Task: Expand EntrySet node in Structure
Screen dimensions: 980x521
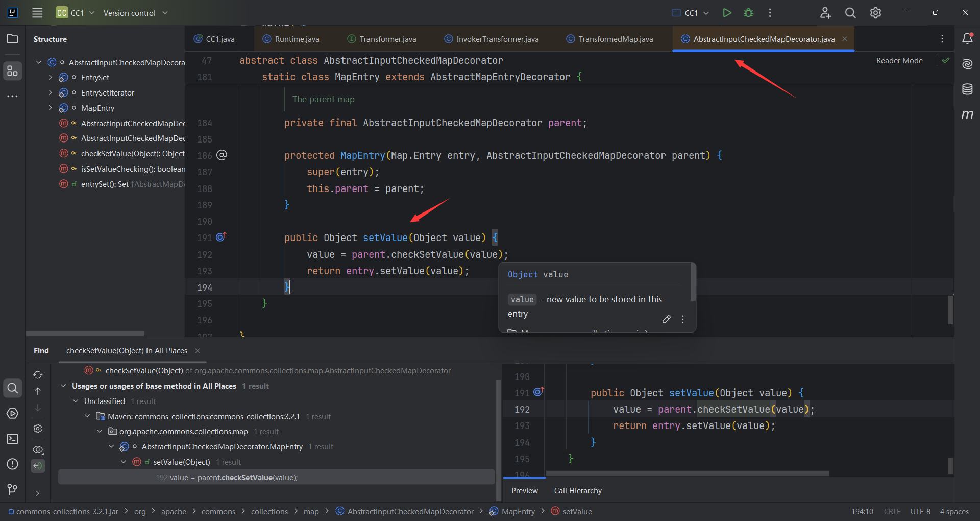Action: [50, 78]
